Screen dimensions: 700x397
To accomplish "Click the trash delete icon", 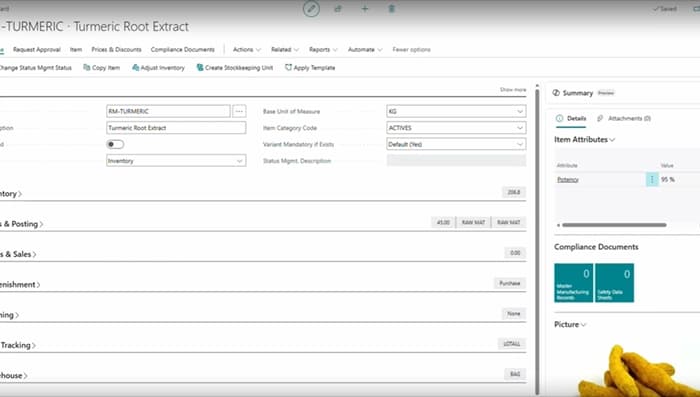I will (x=392, y=8).
